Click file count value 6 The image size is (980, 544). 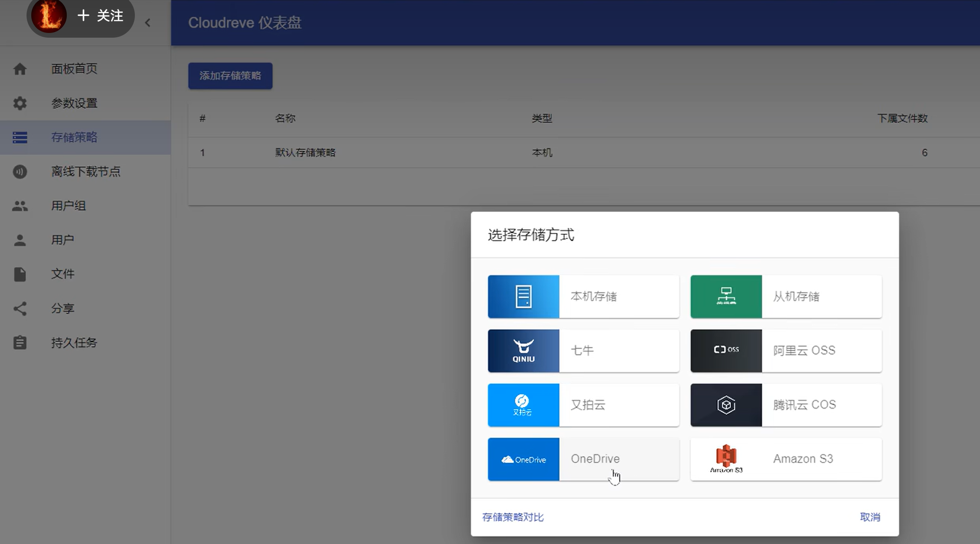[924, 153]
